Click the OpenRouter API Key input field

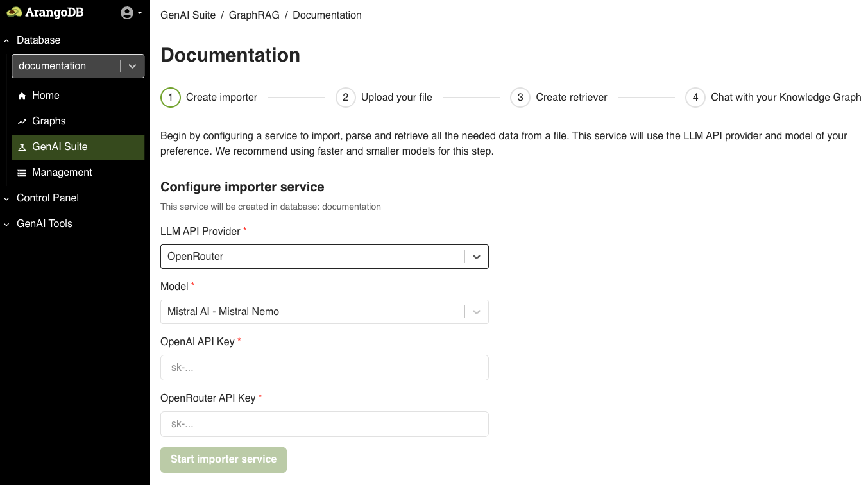325,424
